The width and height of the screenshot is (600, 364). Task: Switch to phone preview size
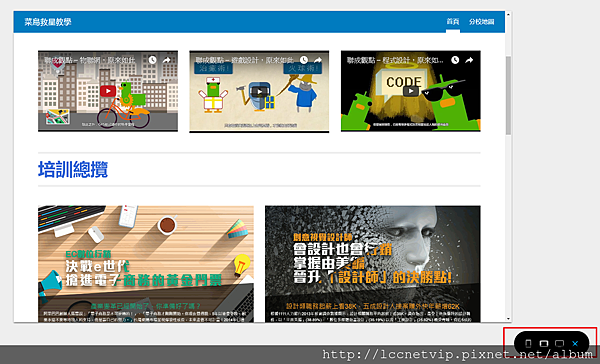pos(528,343)
